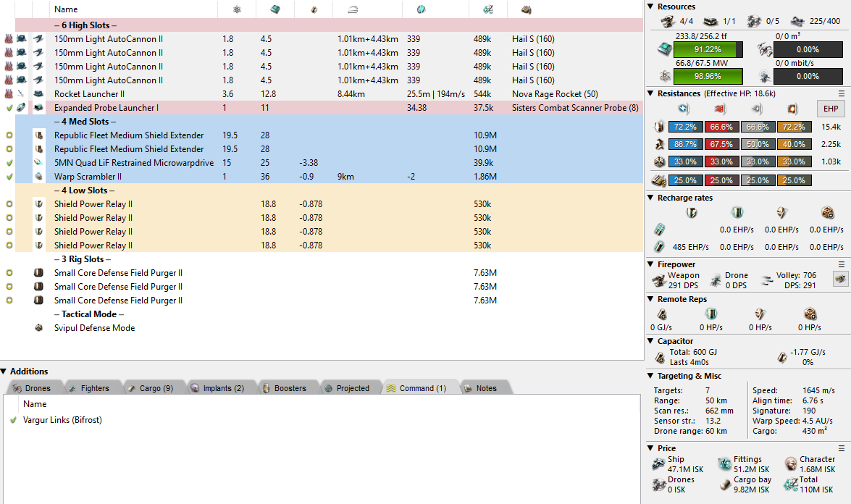Image resolution: width=851 pixels, height=504 pixels.
Task: Click the Svipul Defense Mode icon
Action: click(39, 328)
